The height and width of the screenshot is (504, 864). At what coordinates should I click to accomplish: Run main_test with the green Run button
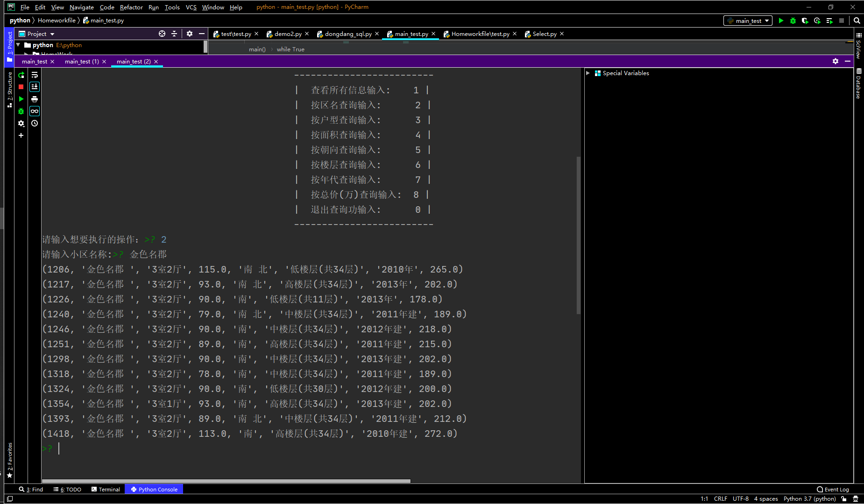(x=781, y=21)
